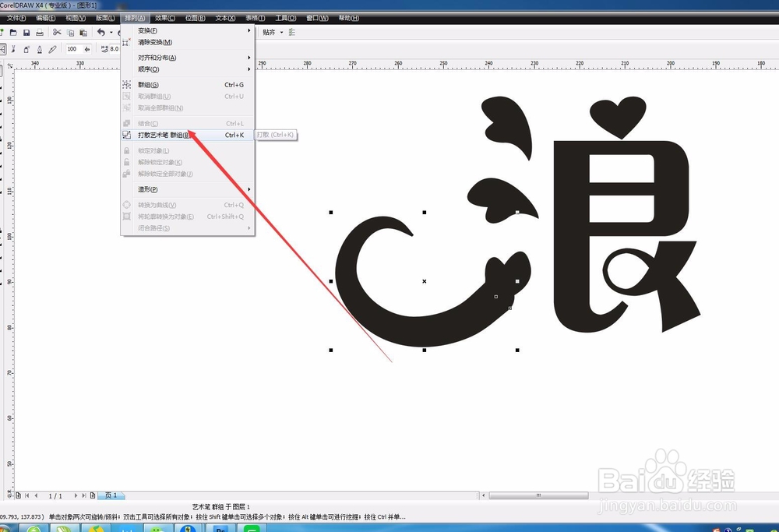Click the Print icon in toolbar
The height and width of the screenshot is (532, 779).
pyautogui.click(x=40, y=33)
